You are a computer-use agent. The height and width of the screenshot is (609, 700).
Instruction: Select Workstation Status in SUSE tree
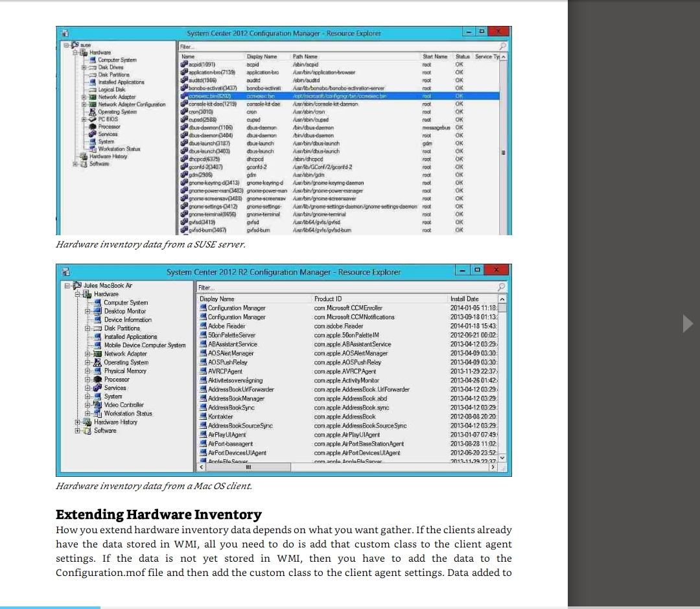pos(118,149)
